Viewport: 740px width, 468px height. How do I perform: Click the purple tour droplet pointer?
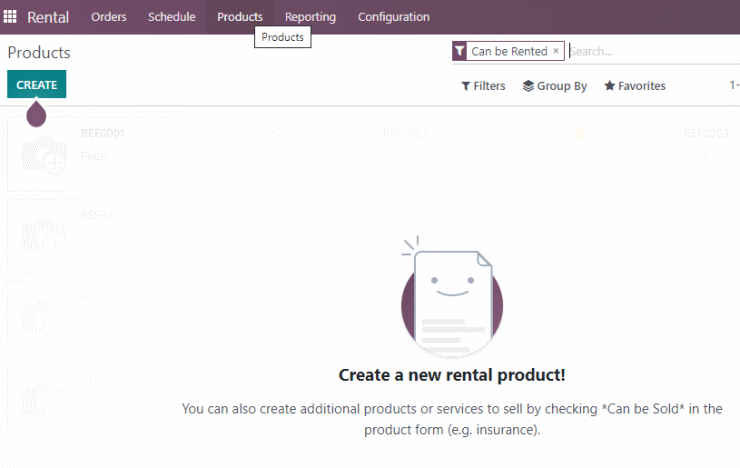(36, 114)
